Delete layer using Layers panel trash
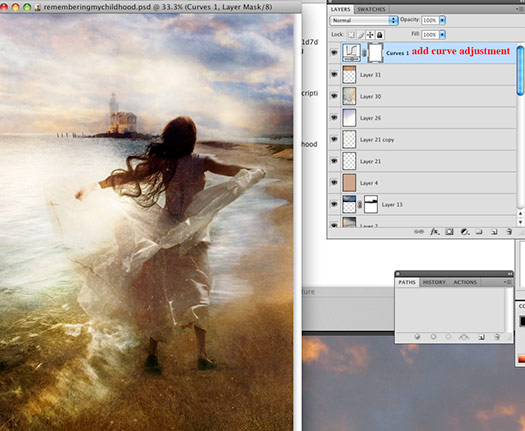Screen dimensions: 525x431 [509, 231]
